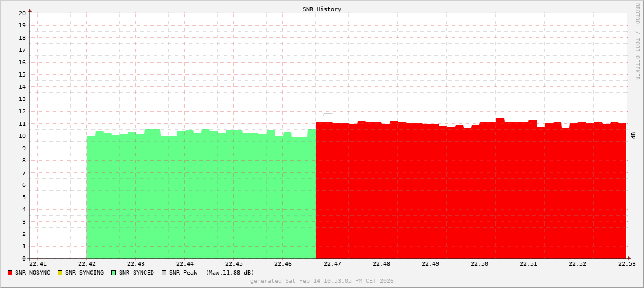
Task: Click the SNR History chart title
Action: (322, 9)
